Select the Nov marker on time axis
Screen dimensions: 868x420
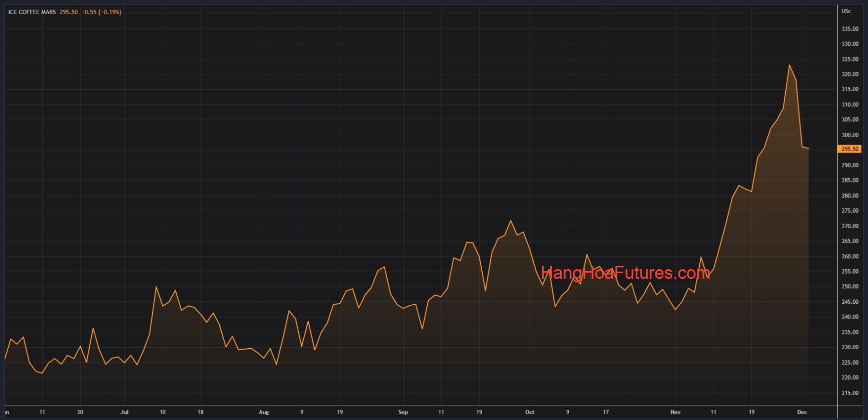point(675,412)
